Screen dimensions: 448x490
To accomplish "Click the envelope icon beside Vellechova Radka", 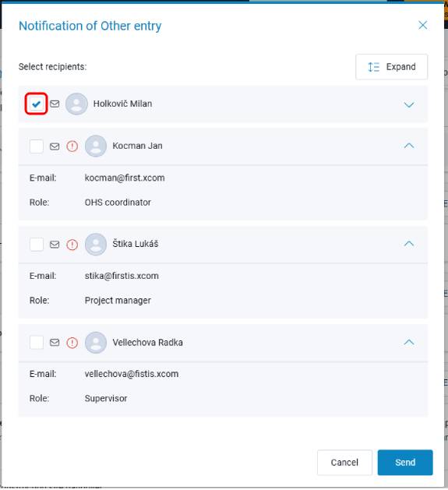I will pyautogui.click(x=55, y=343).
